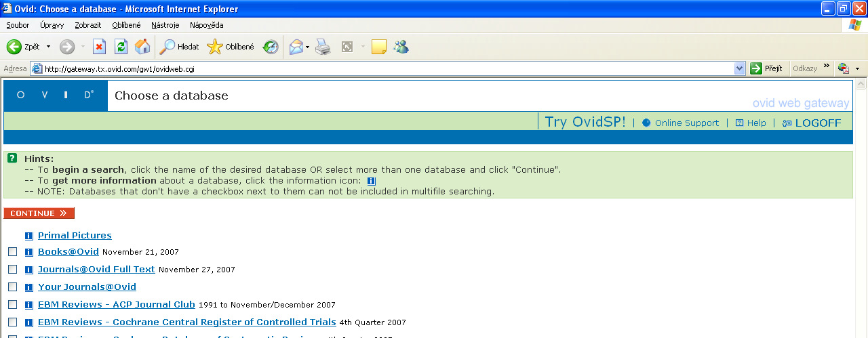Stop page loading with red X icon
Image resolution: width=868 pixels, height=338 pixels.
[x=99, y=47]
